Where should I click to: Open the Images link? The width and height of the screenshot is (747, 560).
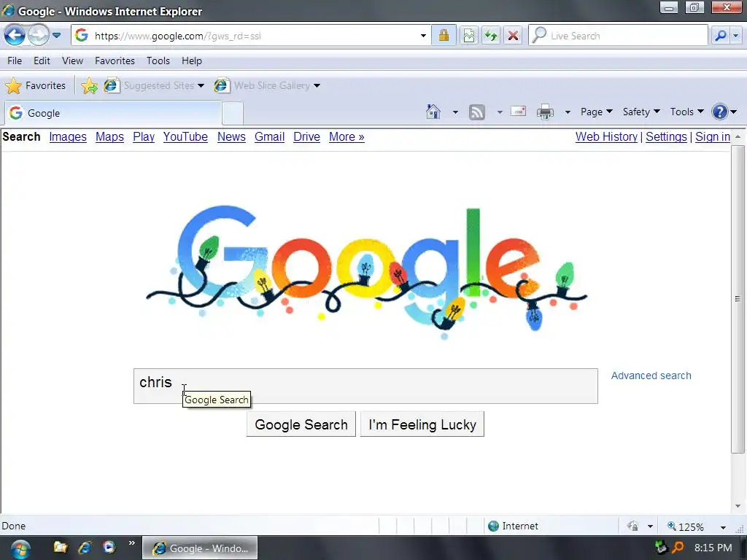(x=68, y=136)
